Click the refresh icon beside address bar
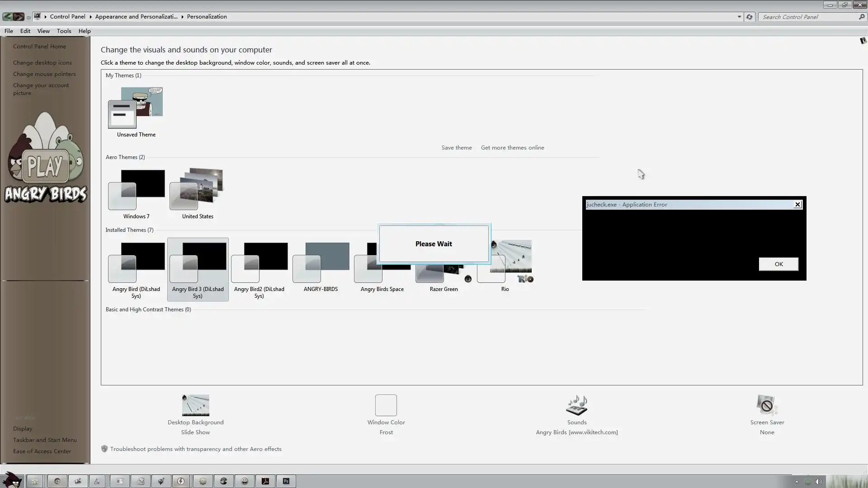 [750, 17]
